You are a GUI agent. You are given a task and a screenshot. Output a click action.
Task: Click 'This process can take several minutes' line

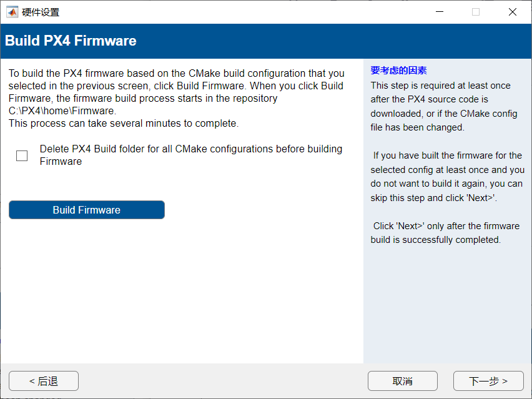point(124,124)
